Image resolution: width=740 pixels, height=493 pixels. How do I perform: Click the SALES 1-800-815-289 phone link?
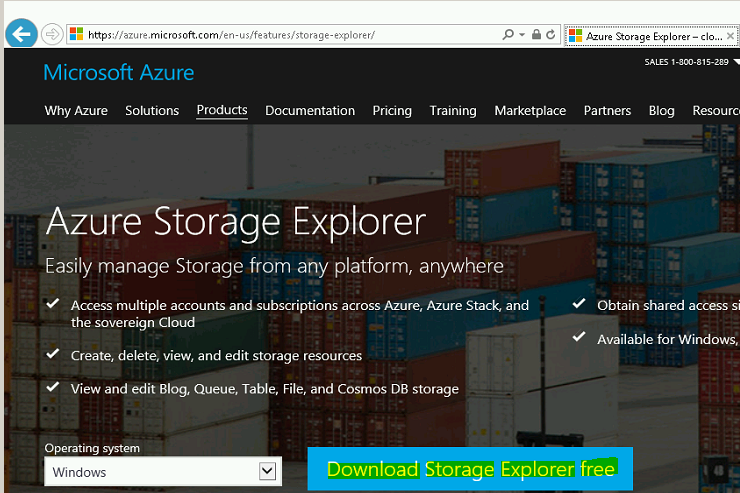click(686, 62)
